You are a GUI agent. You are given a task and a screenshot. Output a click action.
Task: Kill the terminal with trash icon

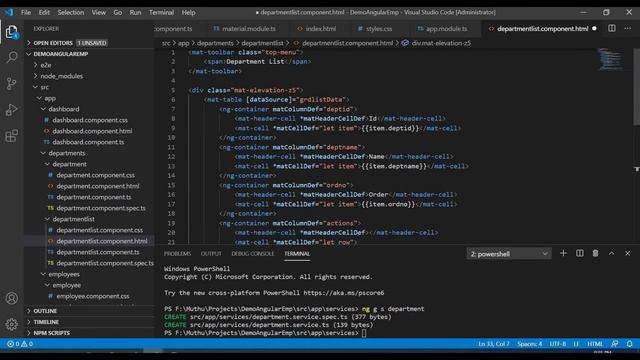click(596, 253)
